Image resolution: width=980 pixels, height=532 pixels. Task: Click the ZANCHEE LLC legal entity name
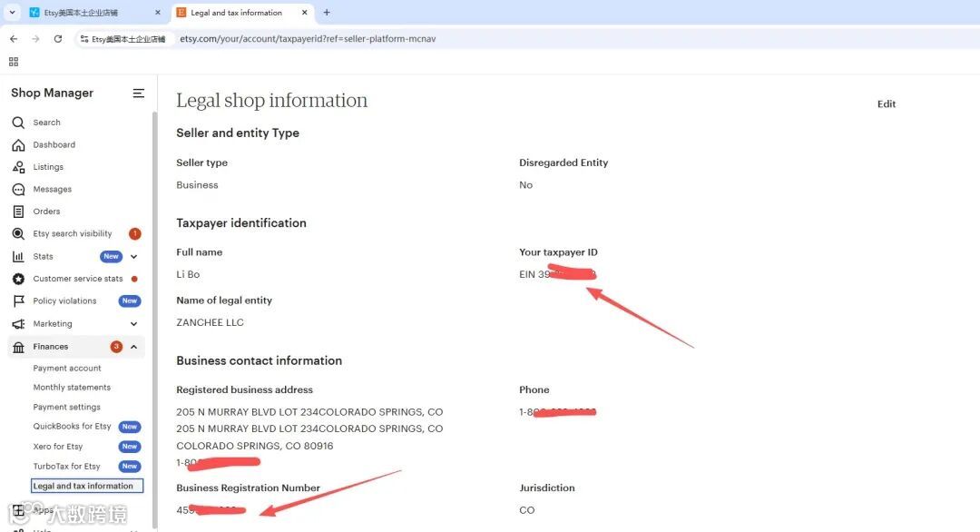pyautogui.click(x=210, y=322)
